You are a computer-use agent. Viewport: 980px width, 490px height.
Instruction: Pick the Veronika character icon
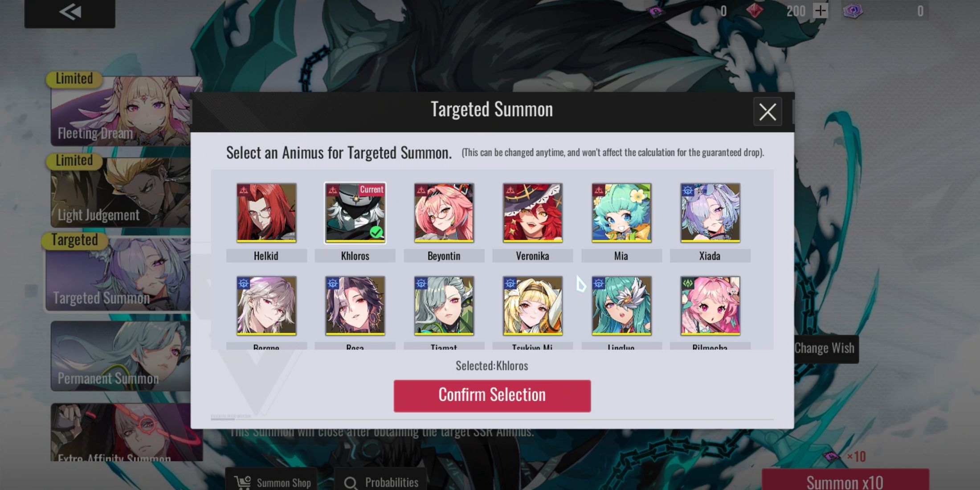[x=532, y=212]
